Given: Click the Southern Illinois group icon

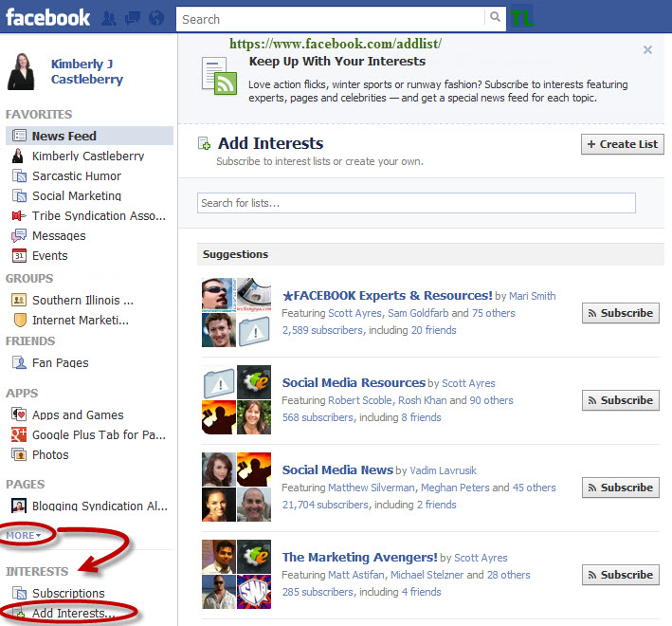Looking at the screenshot, I should click(19, 300).
